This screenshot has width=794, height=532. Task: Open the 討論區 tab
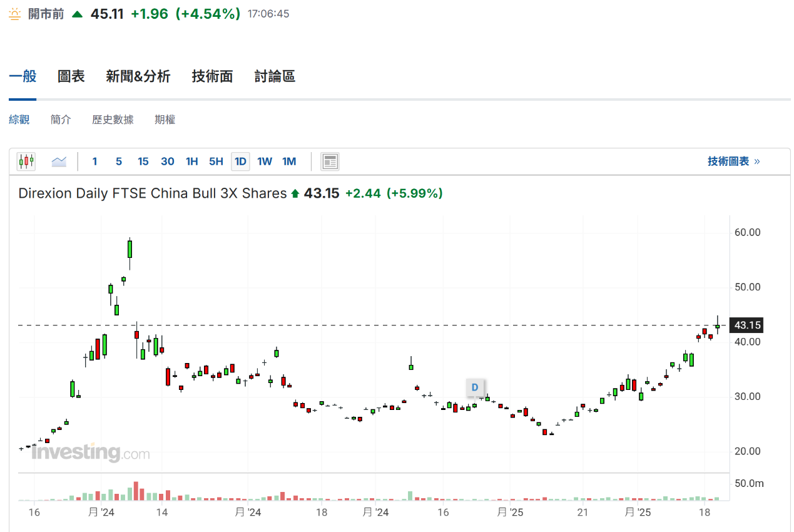[x=275, y=76]
